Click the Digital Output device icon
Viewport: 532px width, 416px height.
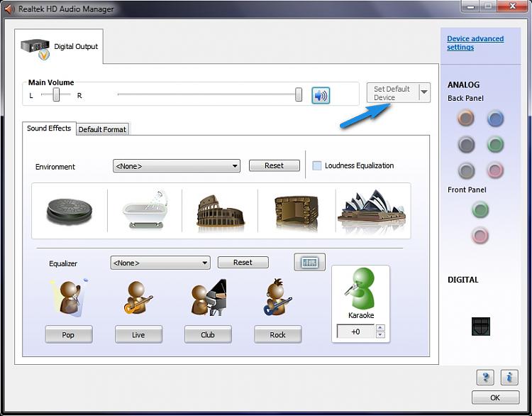click(x=35, y=48)
